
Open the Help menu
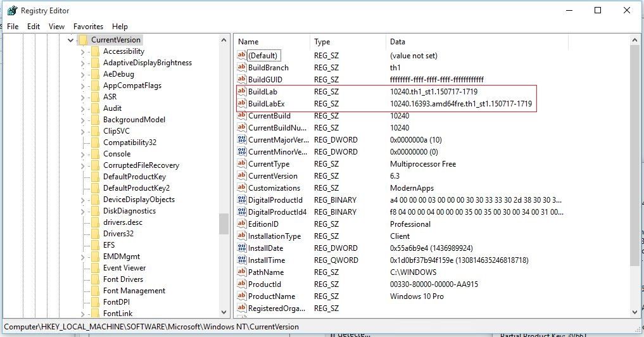(120, 27)
